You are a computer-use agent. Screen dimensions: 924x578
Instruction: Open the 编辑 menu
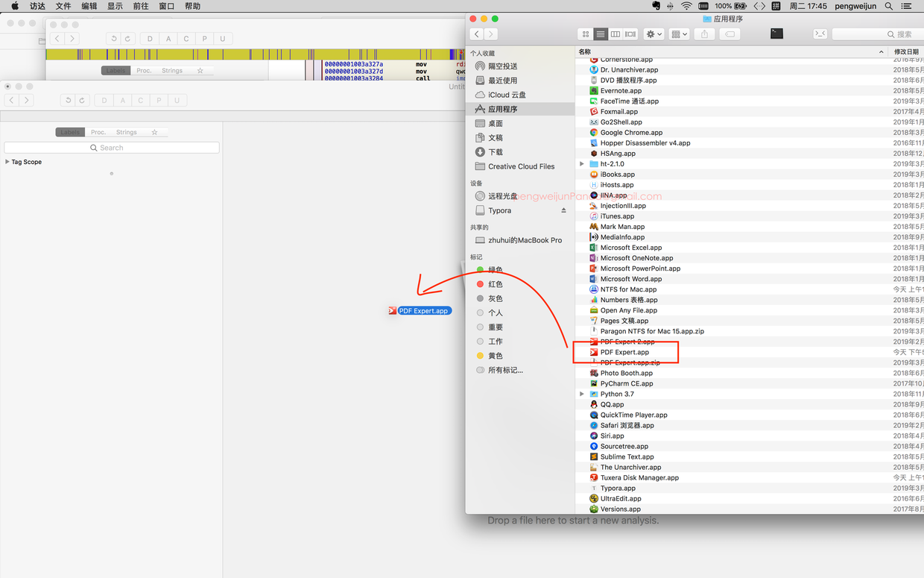[x=89, y=6]
